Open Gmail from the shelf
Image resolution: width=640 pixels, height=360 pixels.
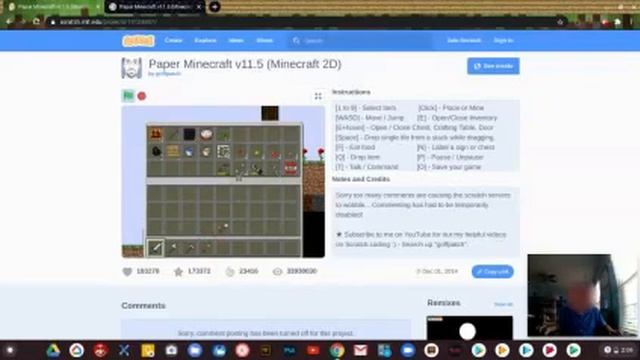click(x=360, y=350)
